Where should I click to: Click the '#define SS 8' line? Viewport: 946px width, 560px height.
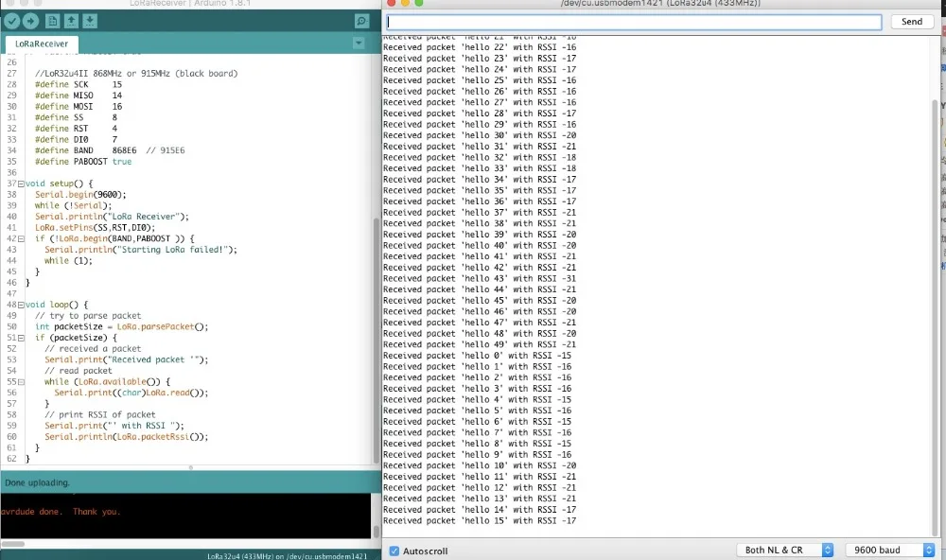point(76,117)
